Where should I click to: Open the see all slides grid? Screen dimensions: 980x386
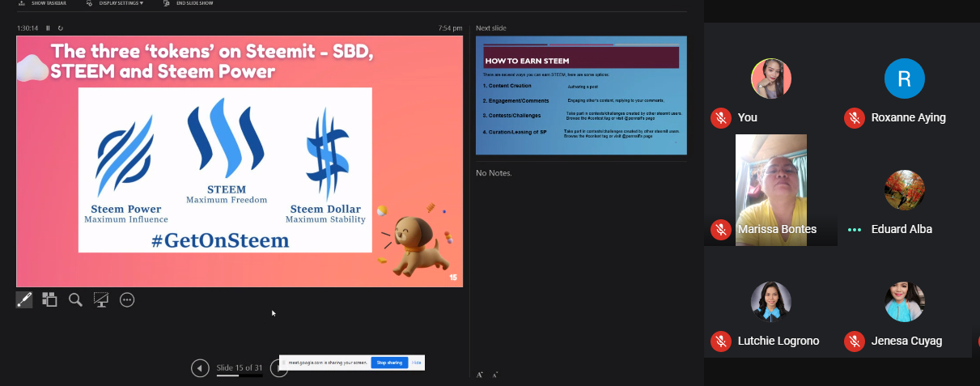[x=49, y=299]
